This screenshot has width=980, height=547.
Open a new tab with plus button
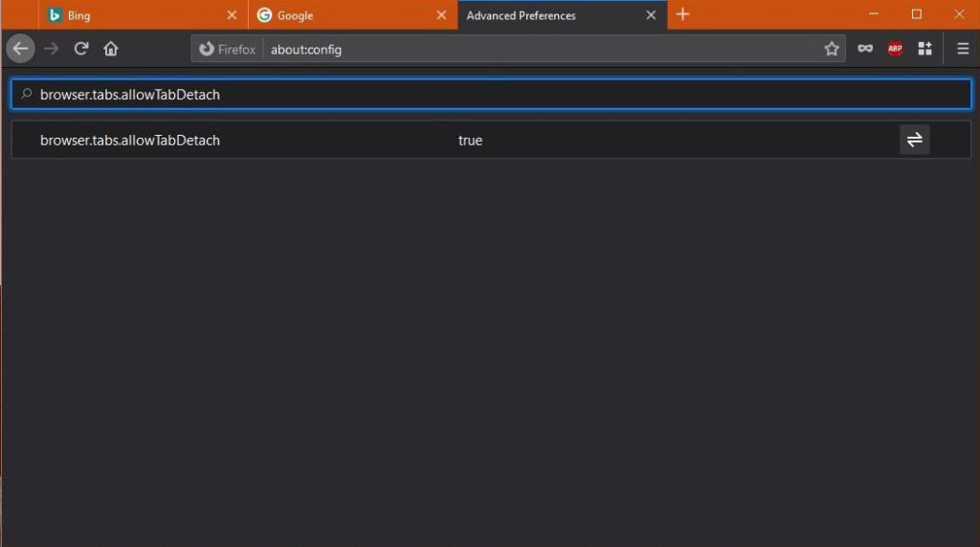click(682, 14)
